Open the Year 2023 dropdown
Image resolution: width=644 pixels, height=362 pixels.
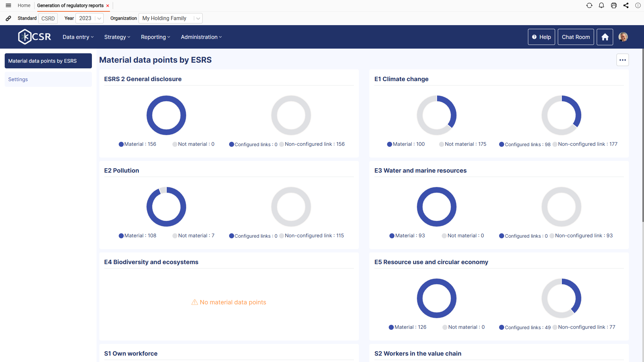click(90, 18)
